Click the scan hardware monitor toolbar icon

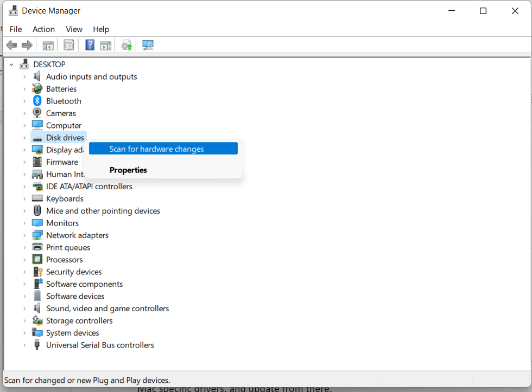tap(148, 45)
